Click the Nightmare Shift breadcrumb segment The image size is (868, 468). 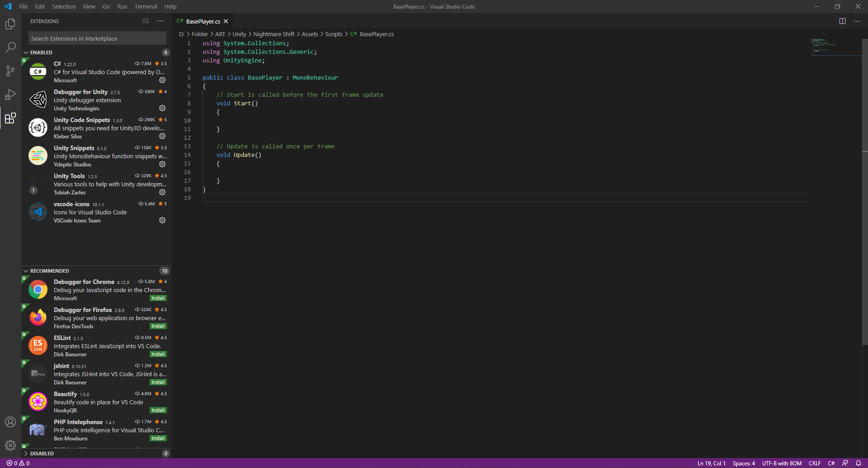pyautogui.click(x=274, y=34)
